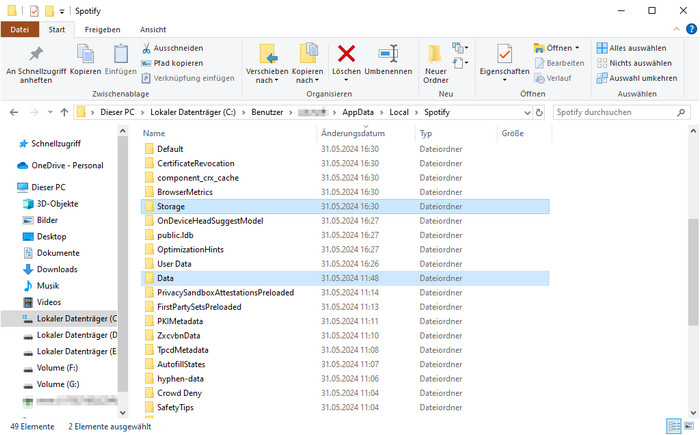Viewport: 700px width, 435px height.
Task: Select OneDrive - Personal in sidebar
Action: click(x=67, y=165)
